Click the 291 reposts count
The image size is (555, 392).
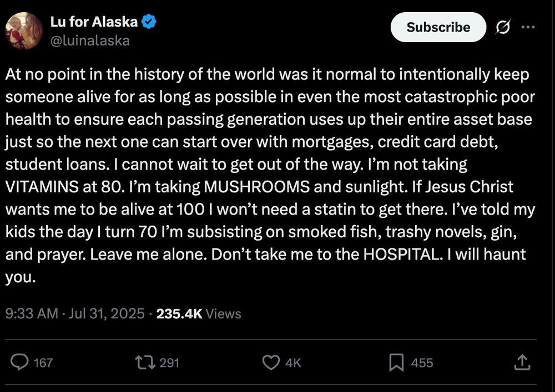[x=169, y=363]
